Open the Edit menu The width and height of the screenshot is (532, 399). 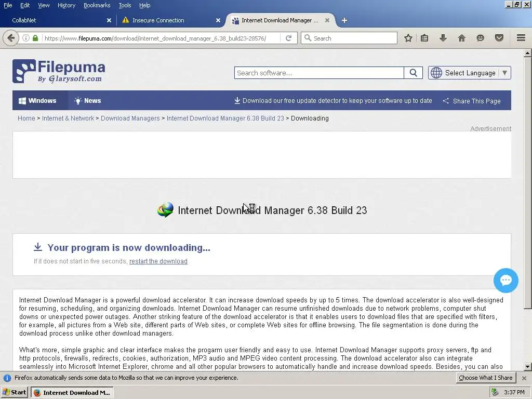pyautogui.click(x=25, y=5)
